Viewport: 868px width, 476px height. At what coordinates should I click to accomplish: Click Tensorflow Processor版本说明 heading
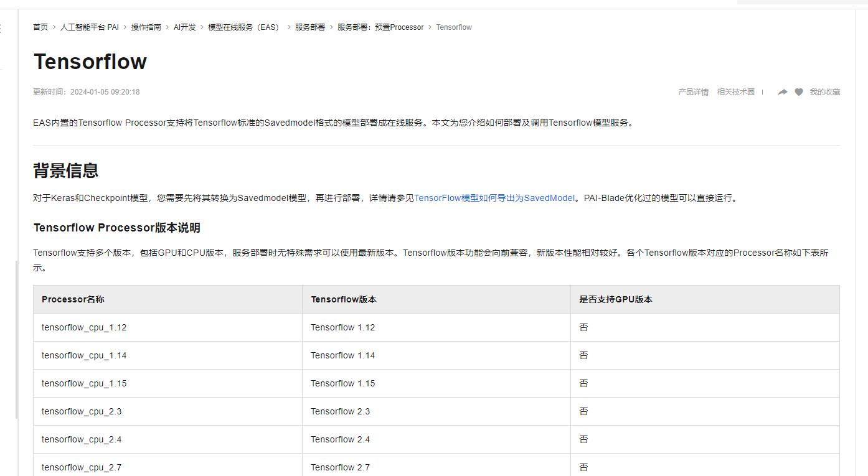(x=117, y=228)
